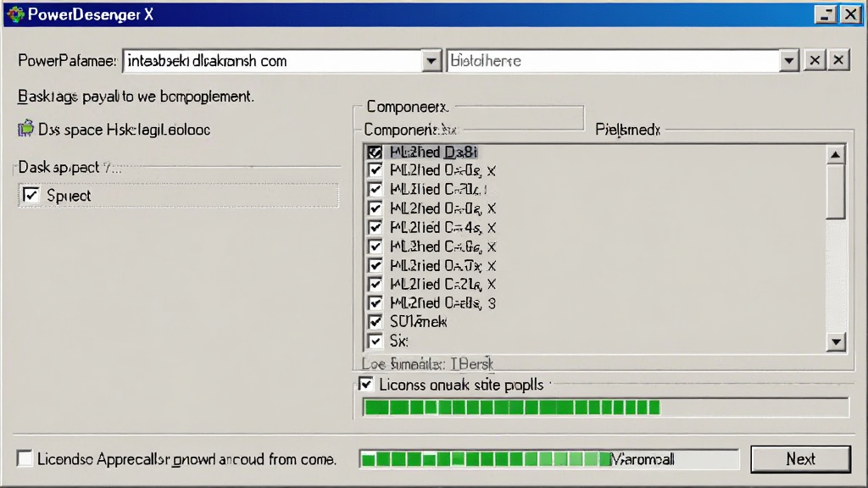
Task: Select the Pielsmedx column header
Action: pyautogui.click(x=628, y=130)
